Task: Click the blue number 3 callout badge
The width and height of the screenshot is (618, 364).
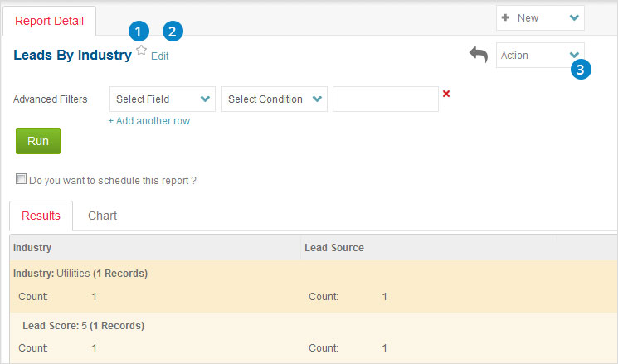Action: coord(582,70)
